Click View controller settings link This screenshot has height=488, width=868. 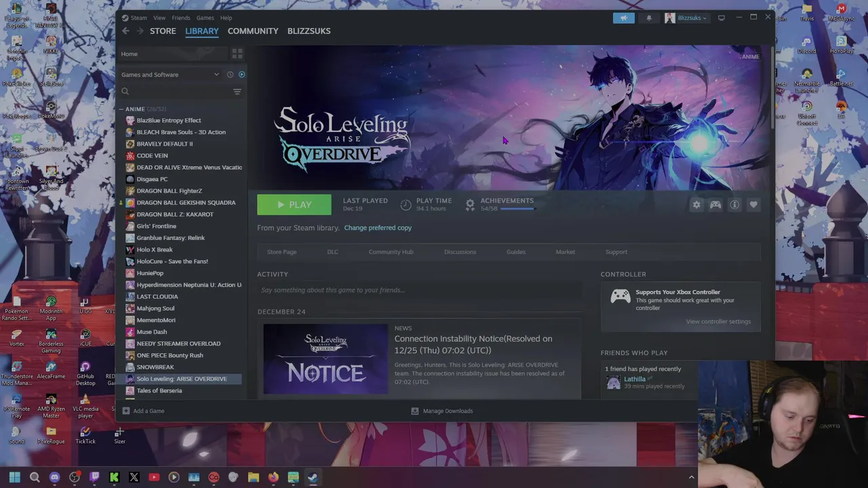click(718, 321)
